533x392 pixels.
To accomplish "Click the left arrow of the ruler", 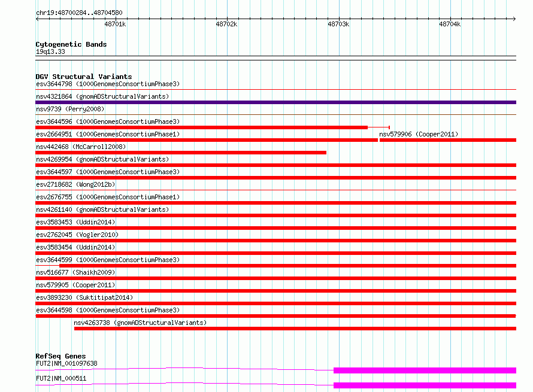I will click(x=37, y=19).
